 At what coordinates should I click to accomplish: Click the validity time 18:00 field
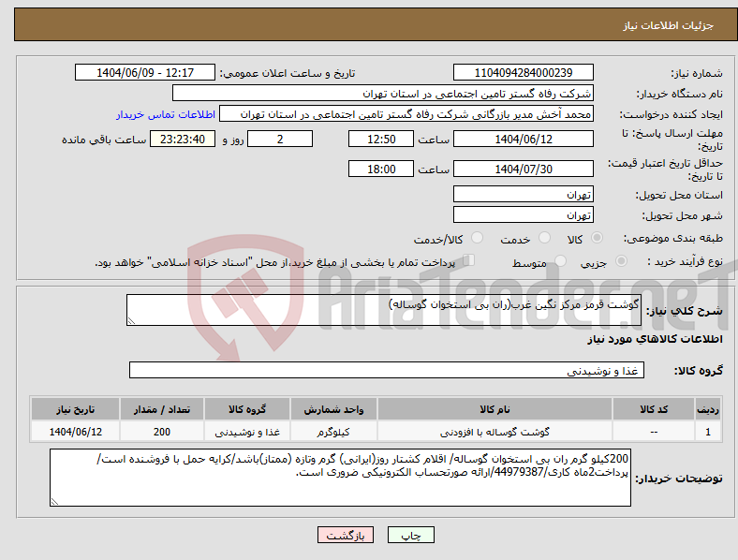tap(381, 169)
